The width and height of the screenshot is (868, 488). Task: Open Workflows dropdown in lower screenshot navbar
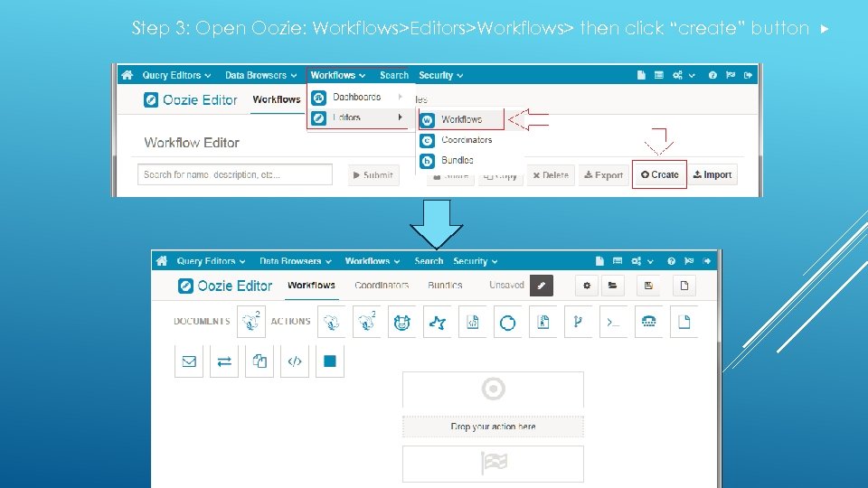tap(372, 261)
